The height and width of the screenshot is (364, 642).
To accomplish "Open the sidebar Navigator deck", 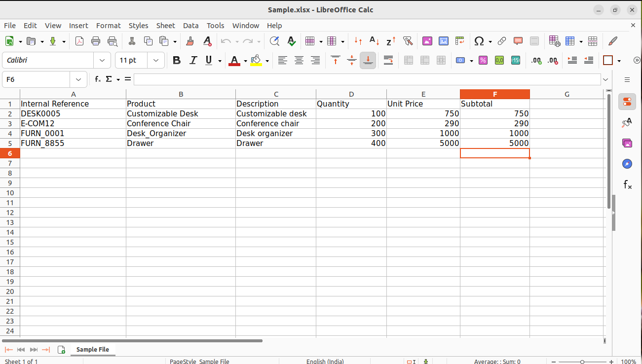I will click(x=627, y=164).
